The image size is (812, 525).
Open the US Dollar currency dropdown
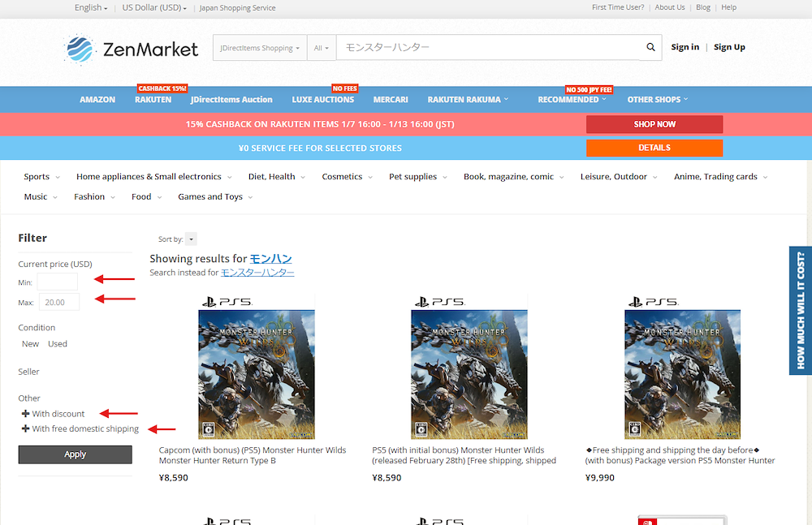click(154, 8)
